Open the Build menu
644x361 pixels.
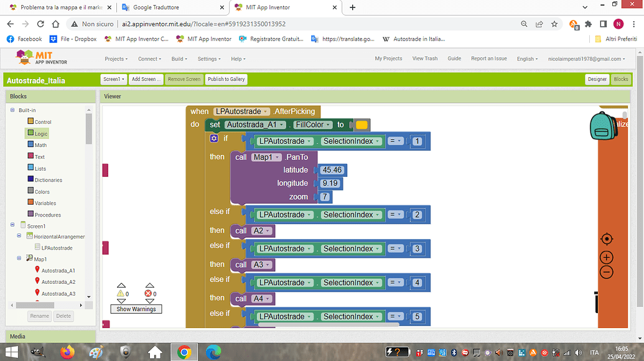pyautogui.click(x=179, y=59)
